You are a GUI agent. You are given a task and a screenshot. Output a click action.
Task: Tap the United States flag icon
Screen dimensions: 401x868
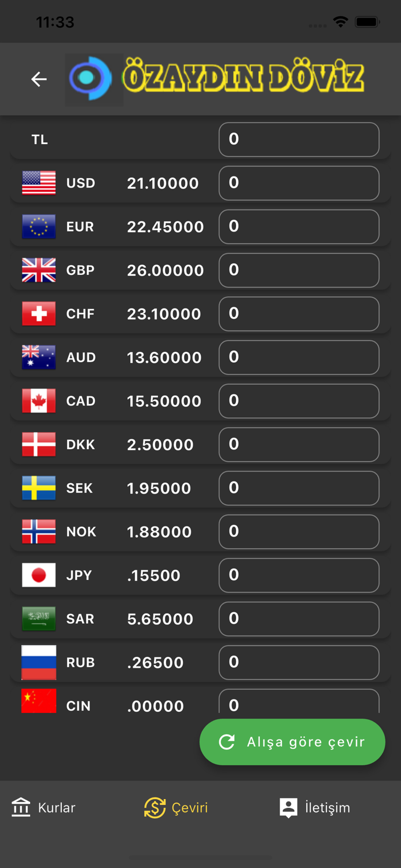click(x=39, y=183)
